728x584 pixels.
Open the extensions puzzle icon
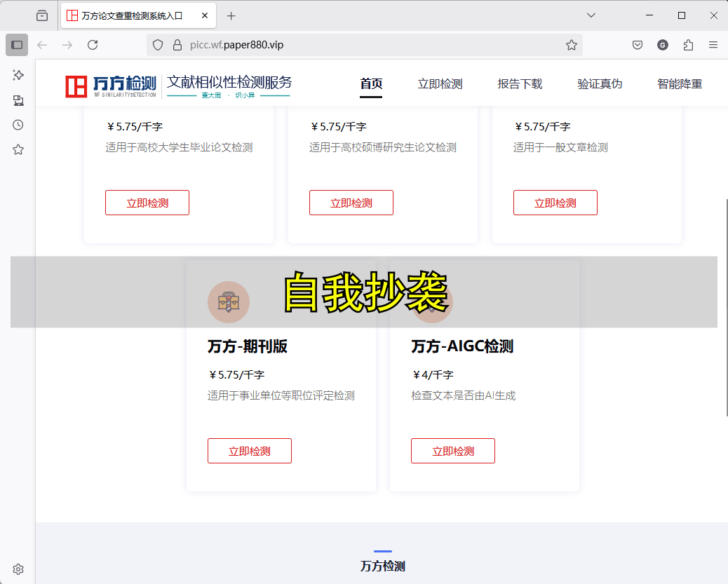(x=688, y=45)
